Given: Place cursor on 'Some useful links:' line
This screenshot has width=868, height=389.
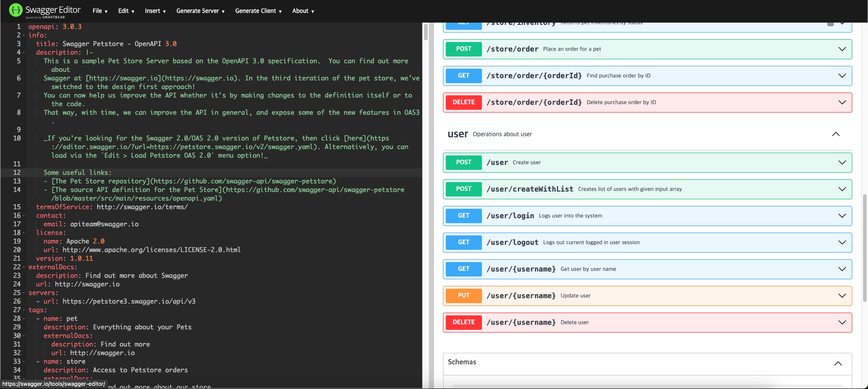Looking at the screenshot, I should [x=77, y=173].
